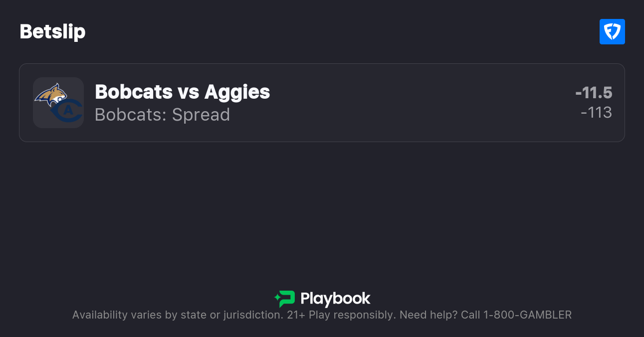Select the Bobcats spread bet card
This screenshot has width=644, height=337.
322,102
